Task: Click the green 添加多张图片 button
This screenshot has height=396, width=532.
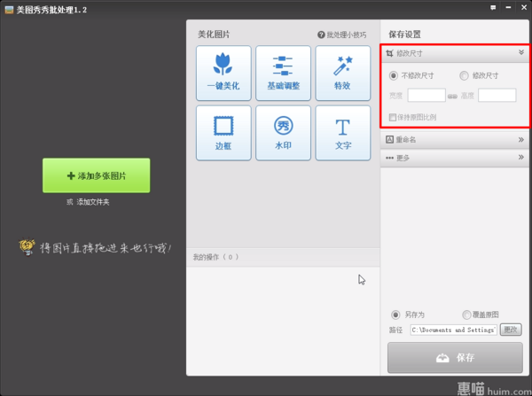Action: [x=97, y=175]
